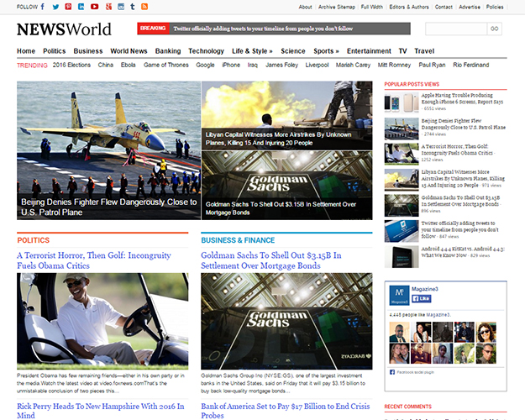Viewport: 525px width, 420px height.
Task: Open the Facebook follow icon
Action: 43,7
